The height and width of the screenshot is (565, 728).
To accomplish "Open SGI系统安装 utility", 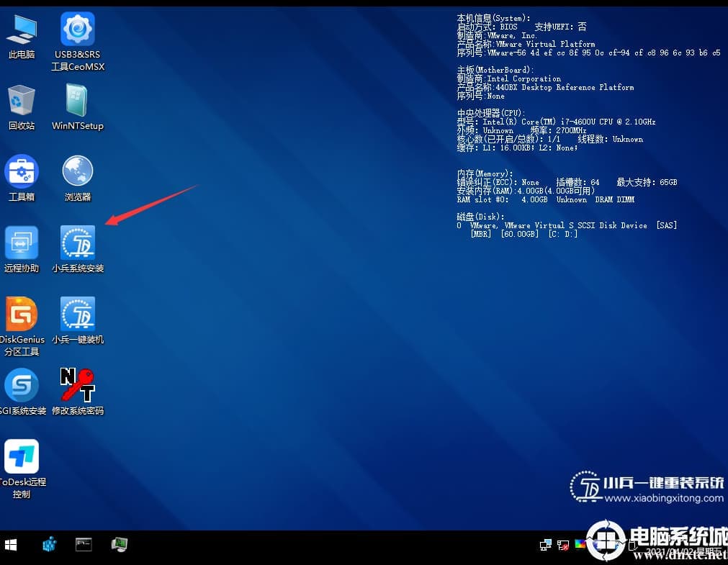I will (22, 389).
